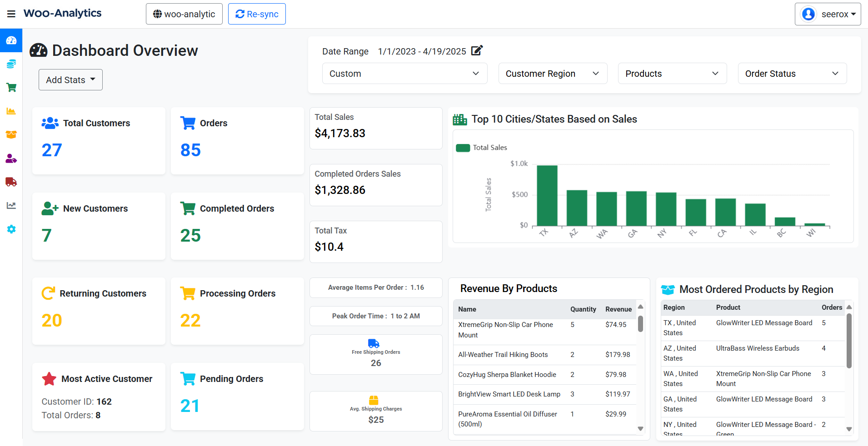868x446 pixels.
Task: Open the date range edit pencil icon
Action: [x=476, y=51]
